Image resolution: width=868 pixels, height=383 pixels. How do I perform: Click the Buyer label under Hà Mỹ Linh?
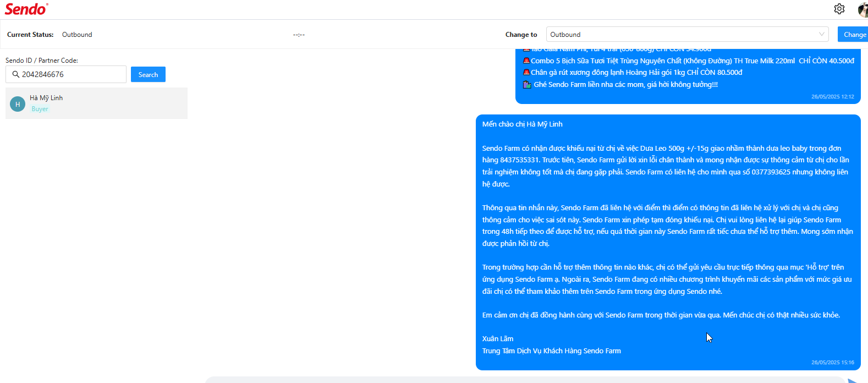pyautogui.click(x=40, y=109)
